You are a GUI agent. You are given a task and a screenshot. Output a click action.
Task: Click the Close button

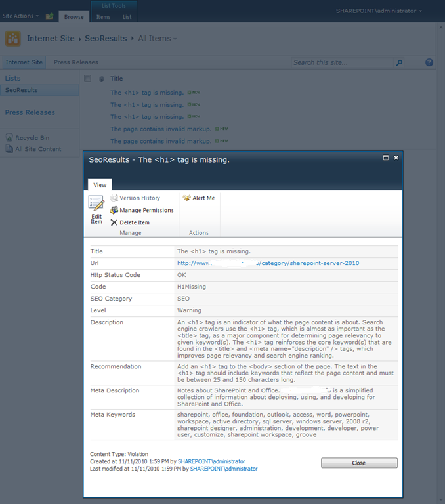[x=359, y=463]
